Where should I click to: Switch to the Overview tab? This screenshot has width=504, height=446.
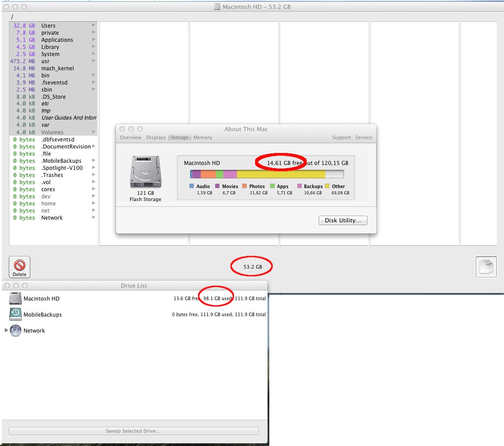pyautogui.click(x=131, y=137)
